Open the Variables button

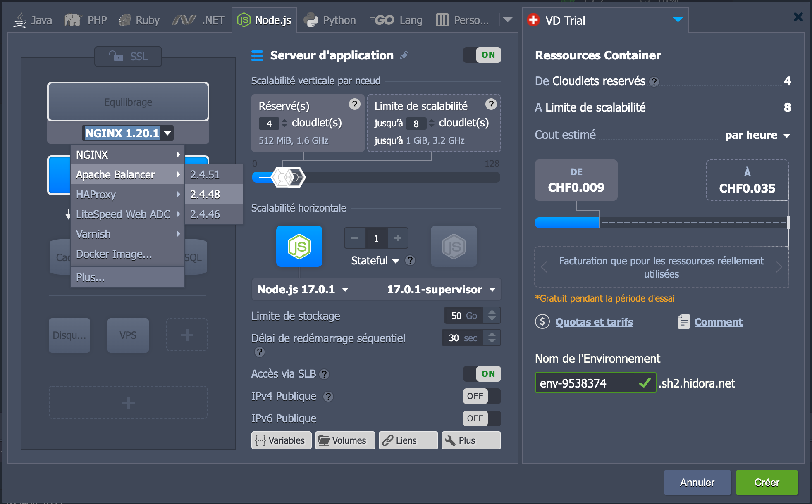pos(281,440)
